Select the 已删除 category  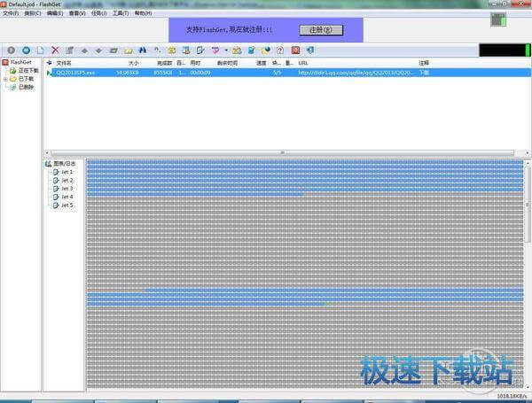26,87
